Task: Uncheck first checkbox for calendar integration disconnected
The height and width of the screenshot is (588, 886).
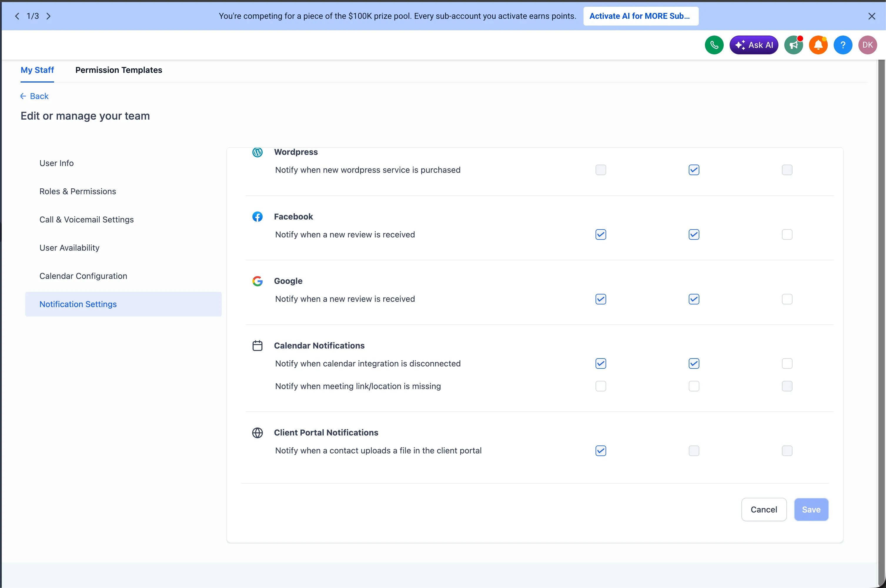Action: [601, 364]
